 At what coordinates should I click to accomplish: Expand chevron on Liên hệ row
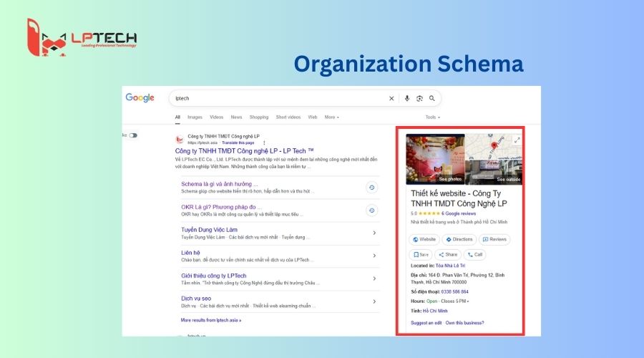[x=374, y=256]
